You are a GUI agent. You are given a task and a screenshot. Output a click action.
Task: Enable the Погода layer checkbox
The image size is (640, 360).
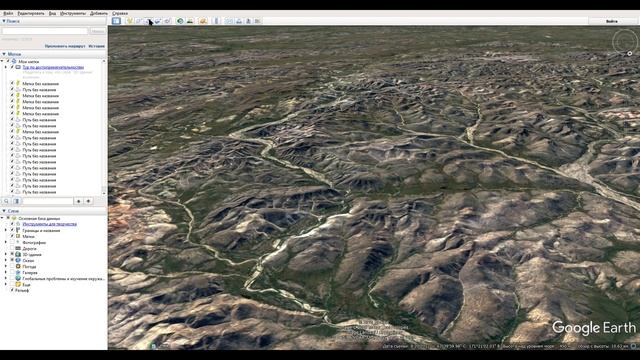12,267
